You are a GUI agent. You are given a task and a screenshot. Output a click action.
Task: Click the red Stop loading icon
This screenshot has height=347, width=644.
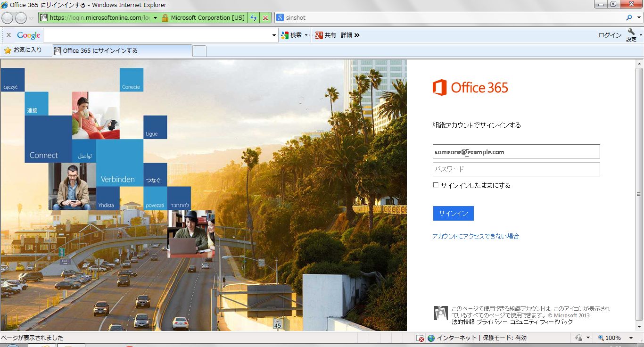coord(265,18)
